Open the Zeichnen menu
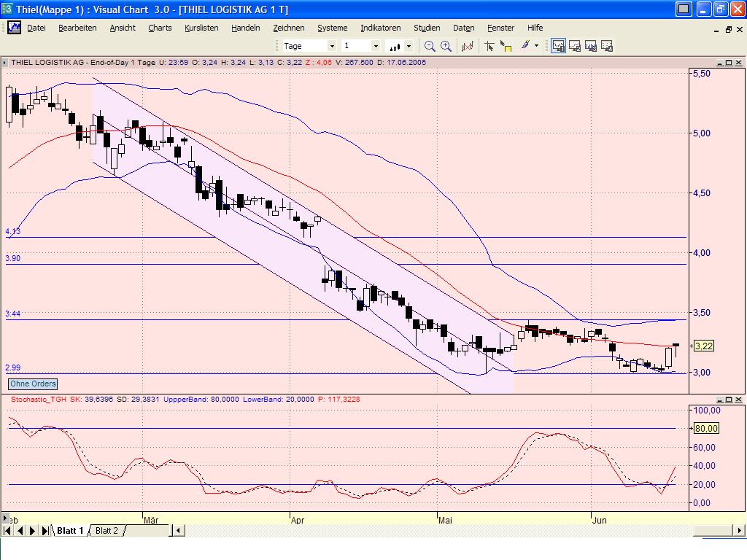 [x=288, y=28]
